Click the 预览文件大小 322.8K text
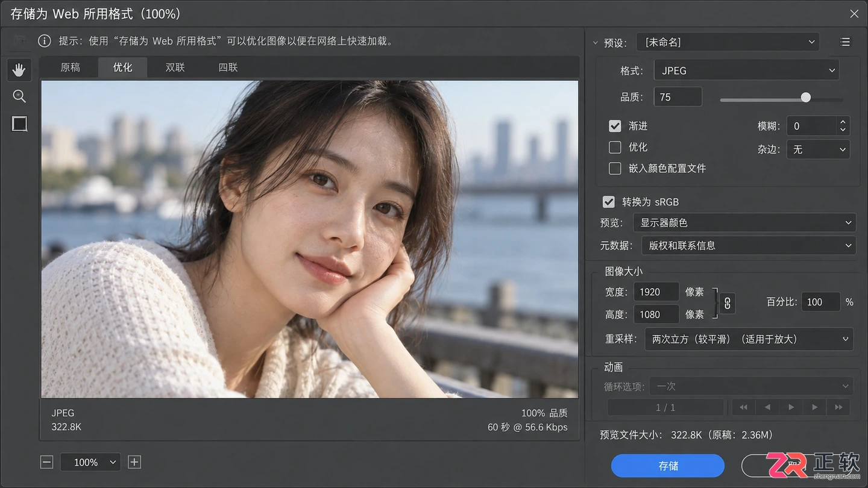Screen dimensions: 868x488 pyautogui.click(x=686, y=434)
